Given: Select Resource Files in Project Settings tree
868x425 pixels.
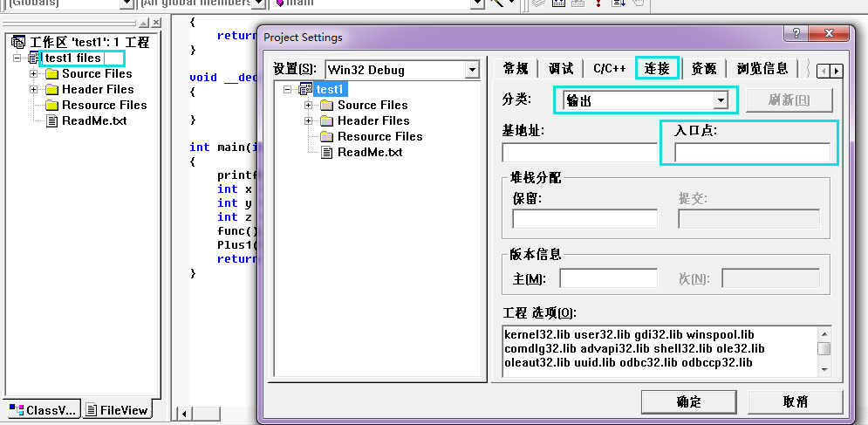Looking at the screenshot, I should (379, 136).
